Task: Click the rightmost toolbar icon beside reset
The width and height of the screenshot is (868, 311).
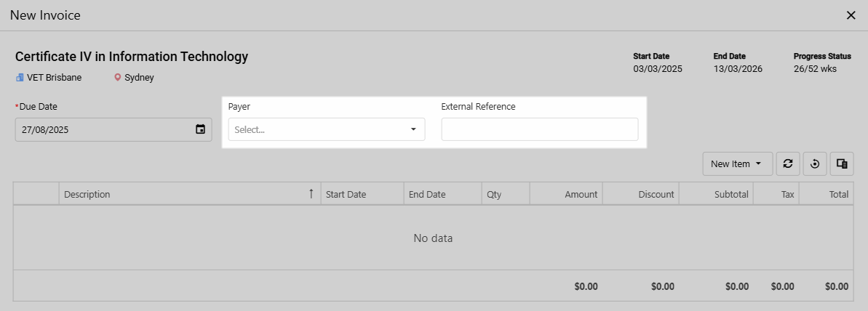Action: coord(842,163)
